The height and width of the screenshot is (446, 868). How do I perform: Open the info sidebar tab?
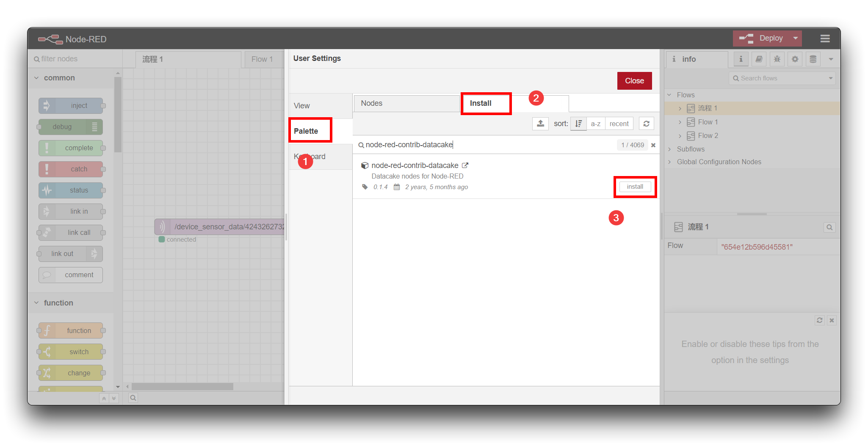click(697, 59)
